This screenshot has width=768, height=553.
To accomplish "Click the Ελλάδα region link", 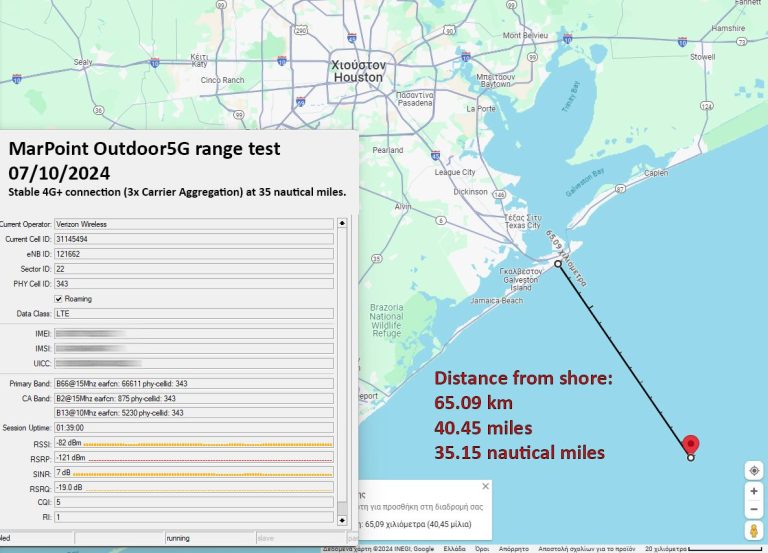I will pos(454,549).
